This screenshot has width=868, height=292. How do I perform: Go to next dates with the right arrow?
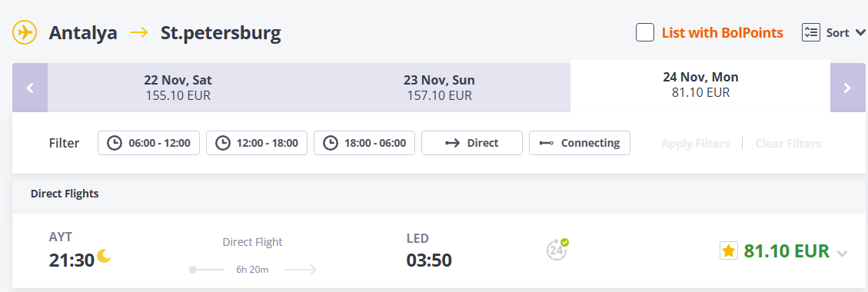847,88
